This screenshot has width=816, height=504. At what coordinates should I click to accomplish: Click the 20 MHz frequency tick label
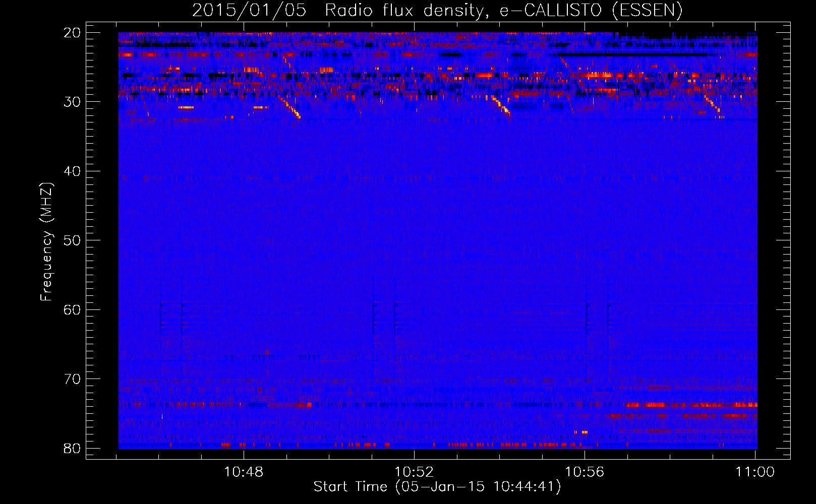click(x=72, y=33)
